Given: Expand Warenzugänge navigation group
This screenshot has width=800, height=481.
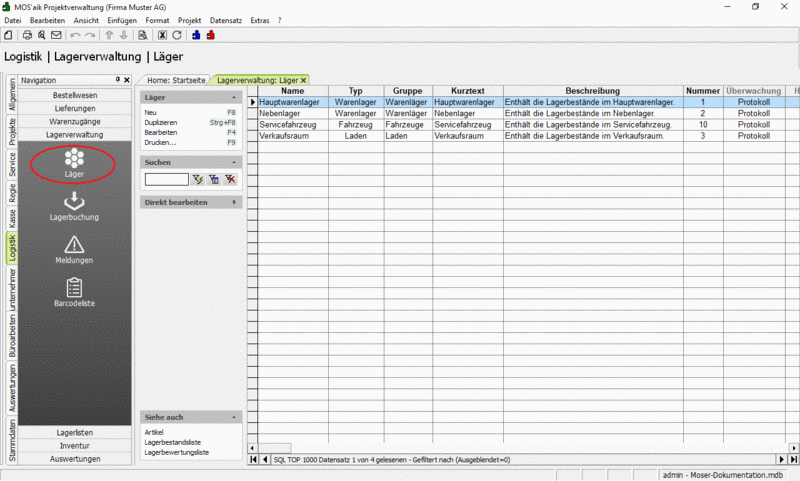Looking at the screenshot, I should click(x=75, y=121).
